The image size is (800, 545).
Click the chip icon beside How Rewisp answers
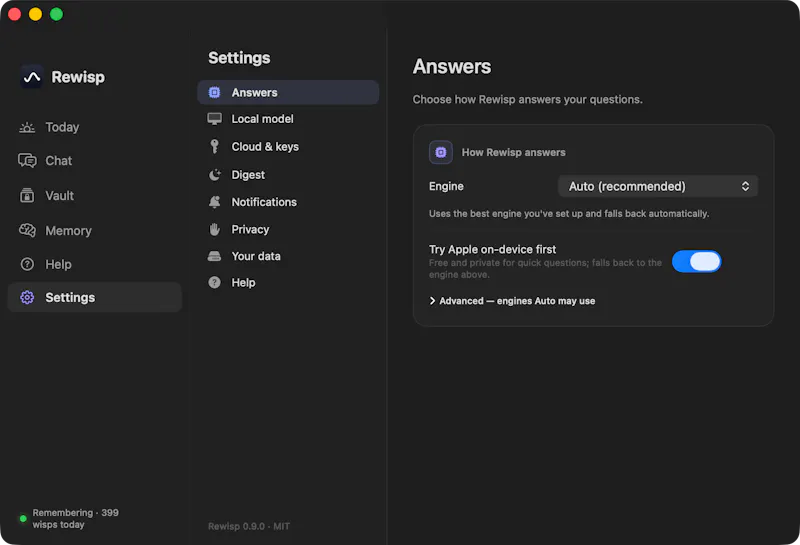(441, 152)
